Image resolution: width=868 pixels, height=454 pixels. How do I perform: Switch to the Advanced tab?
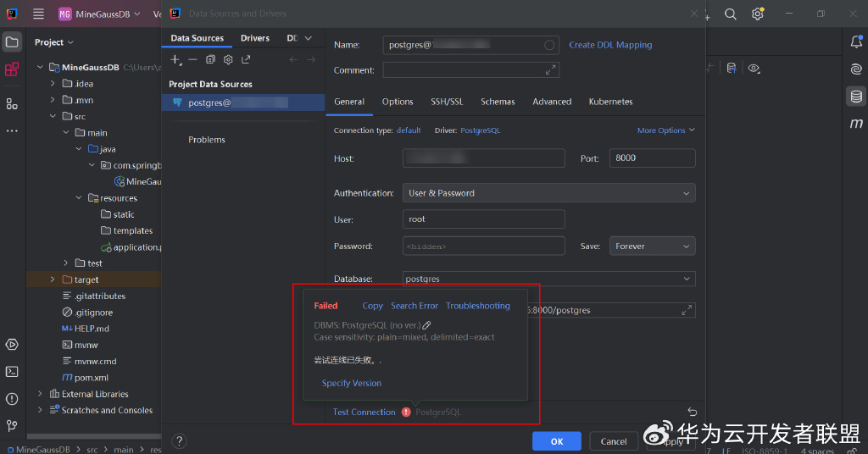(552, 102)
